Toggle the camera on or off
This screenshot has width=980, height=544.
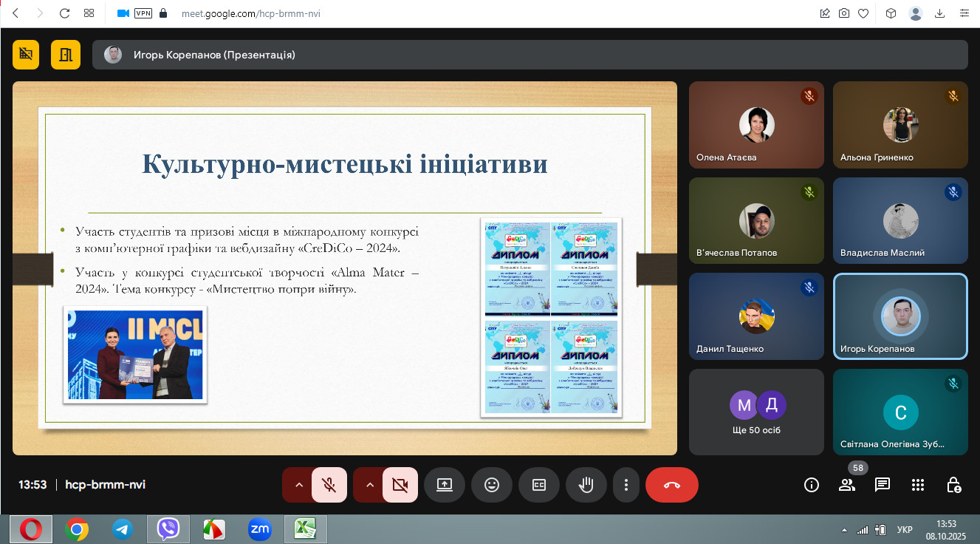[400, 485]
